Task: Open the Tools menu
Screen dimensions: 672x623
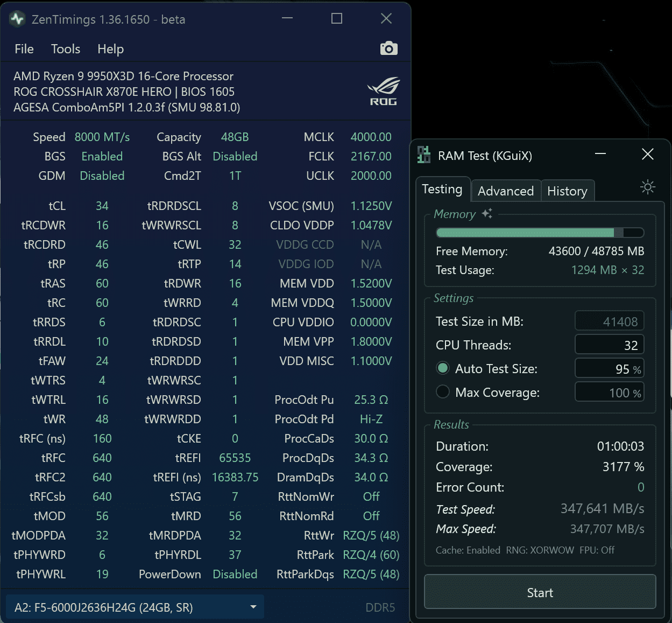Action: click(x=66, y=49)
